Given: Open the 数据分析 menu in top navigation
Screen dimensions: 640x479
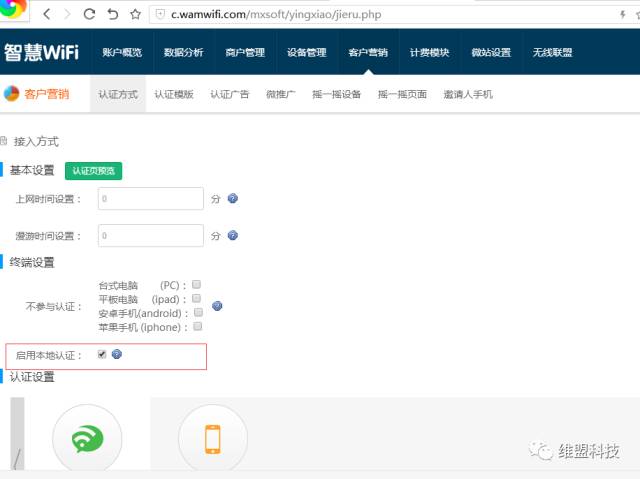Looking at the screenshot, I should pyautogui.click(x=183, y=52).
